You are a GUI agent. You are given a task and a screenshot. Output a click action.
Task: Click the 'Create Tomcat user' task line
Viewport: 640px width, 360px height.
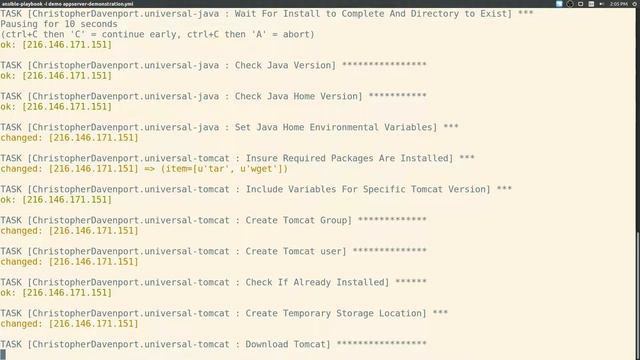pyautogui.click(x=213, y=251)
